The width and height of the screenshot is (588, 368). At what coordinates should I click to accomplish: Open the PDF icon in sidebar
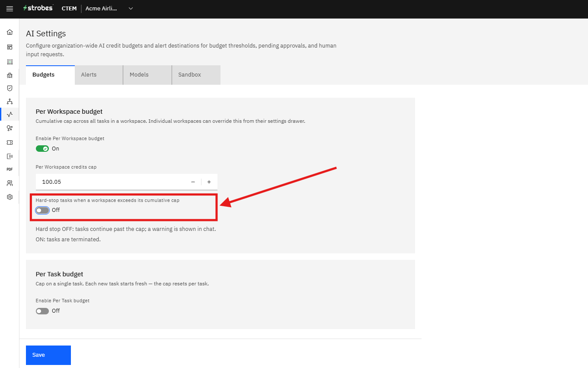10,170
